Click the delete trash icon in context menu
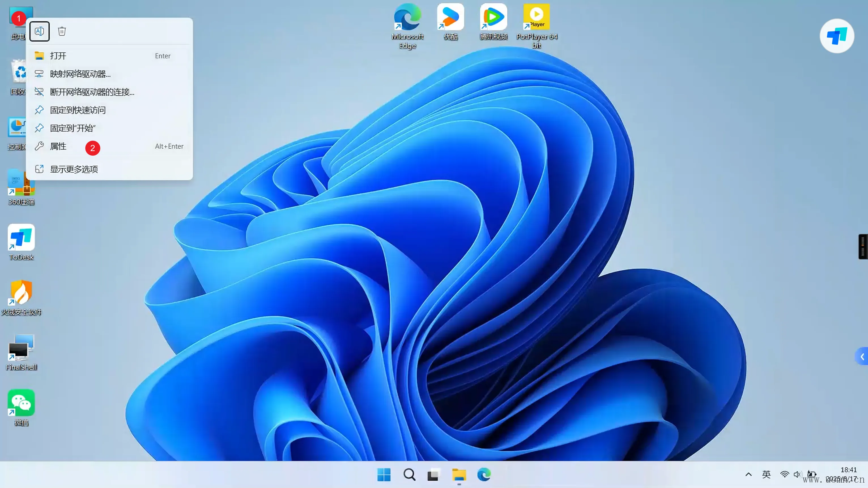 pyautogui.click(x=62, y=31)
